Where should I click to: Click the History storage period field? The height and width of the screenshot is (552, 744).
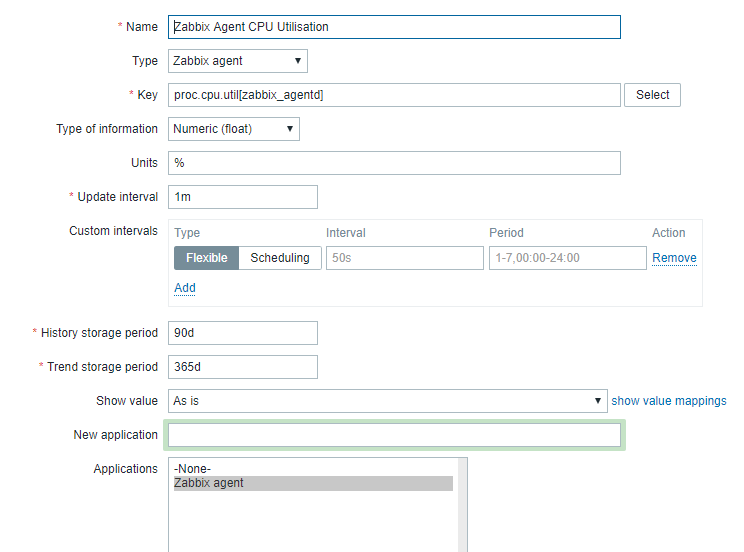pyautogui.click(x=242, y=333)
